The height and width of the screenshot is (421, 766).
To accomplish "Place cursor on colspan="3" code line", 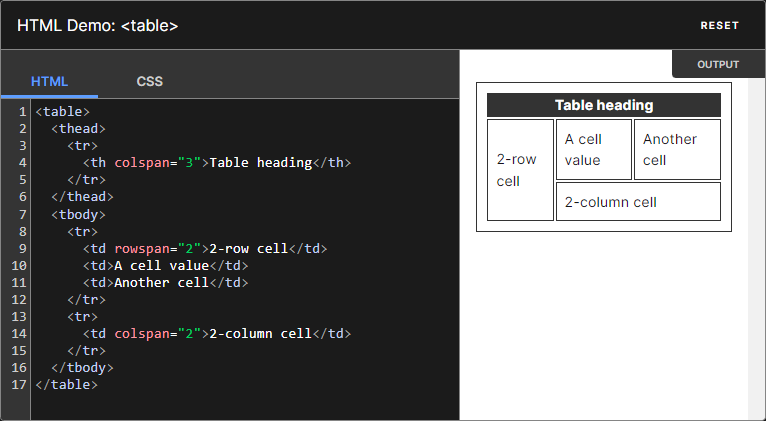I will coord(217,163).
